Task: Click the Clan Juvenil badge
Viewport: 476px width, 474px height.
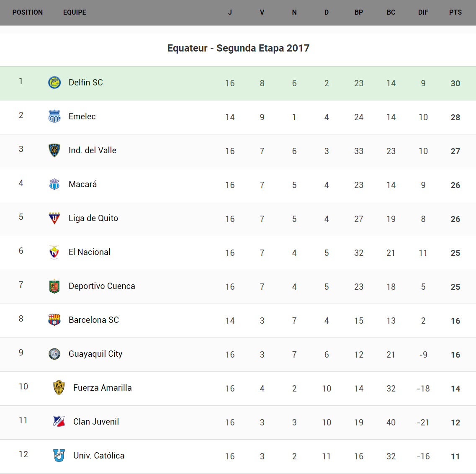Action: [59, 422]
